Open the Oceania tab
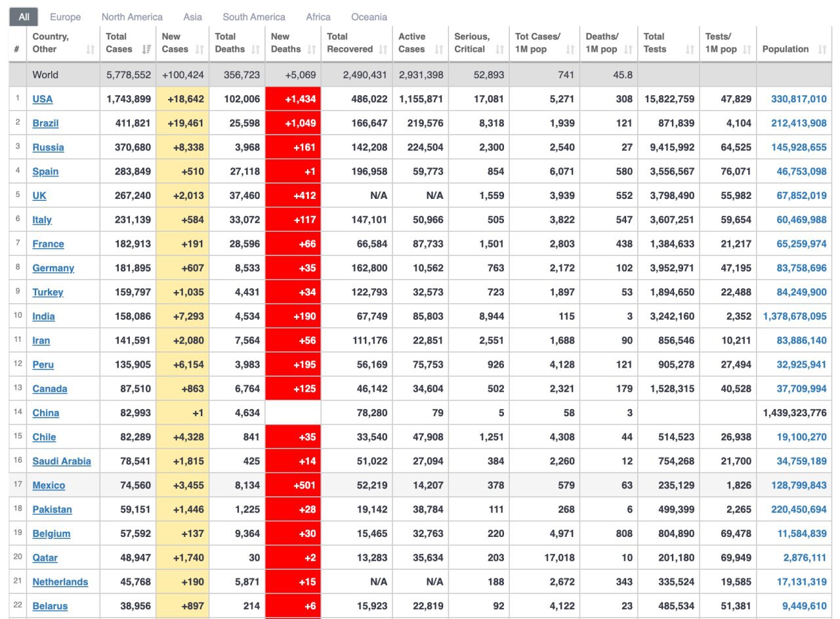The width and height of the screenshot is (840, 619). (x=369, y=17)
